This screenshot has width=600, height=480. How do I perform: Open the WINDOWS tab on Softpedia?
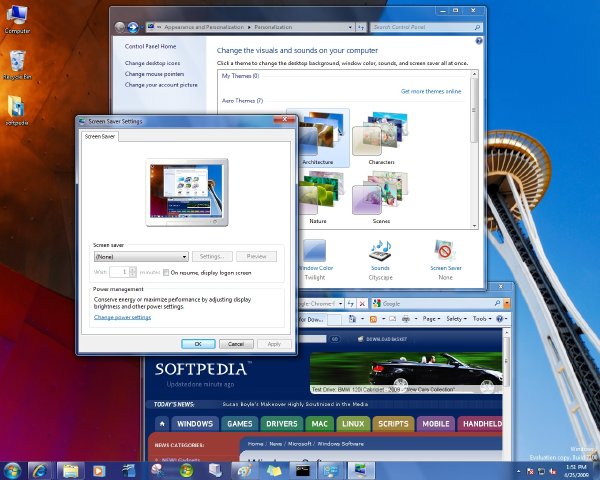tap(195, 424)
